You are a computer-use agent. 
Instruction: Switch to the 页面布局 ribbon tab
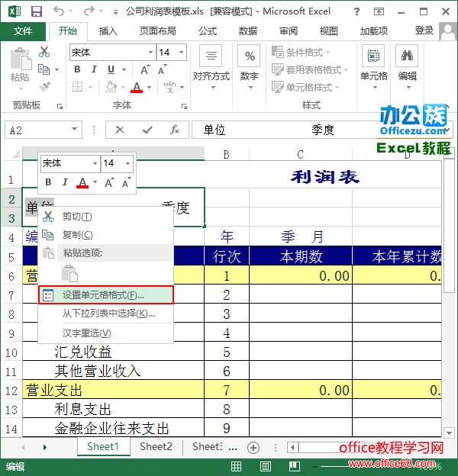157,31
